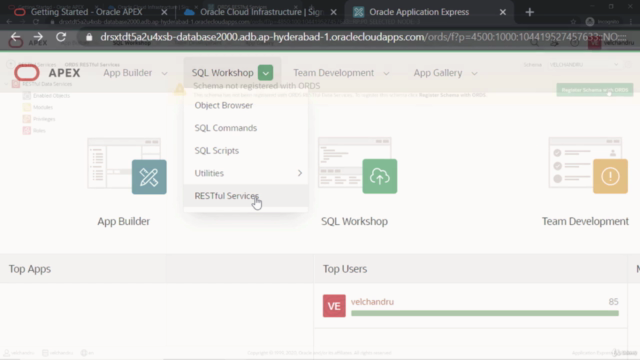Close the Getting Started - Oracle APEX tab
Image resolution: width=640 pixels, height=360 pixels.
click(164, 12)
